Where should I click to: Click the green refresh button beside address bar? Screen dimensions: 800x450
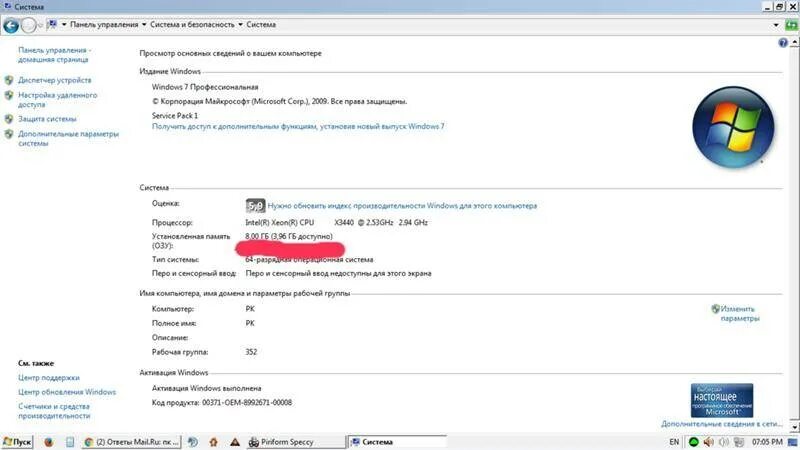pos(791,25)
